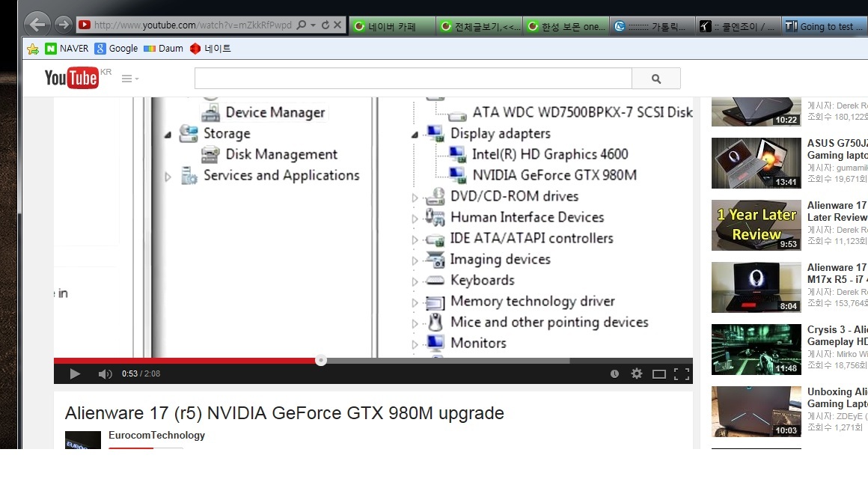Image resolution: width=868 pixels, height=485 pixels.
Task: Open the Unboxing Gaming Laptop title link
Action: [x=837, y=397]
